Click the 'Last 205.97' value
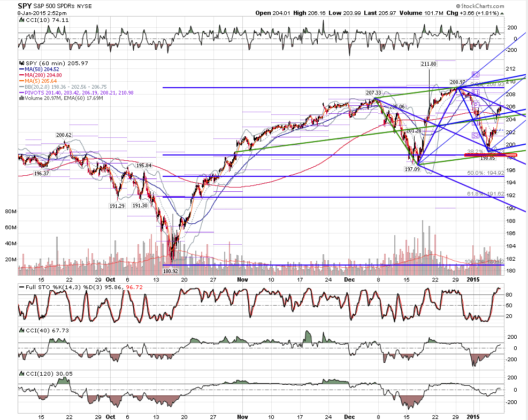 380,13
